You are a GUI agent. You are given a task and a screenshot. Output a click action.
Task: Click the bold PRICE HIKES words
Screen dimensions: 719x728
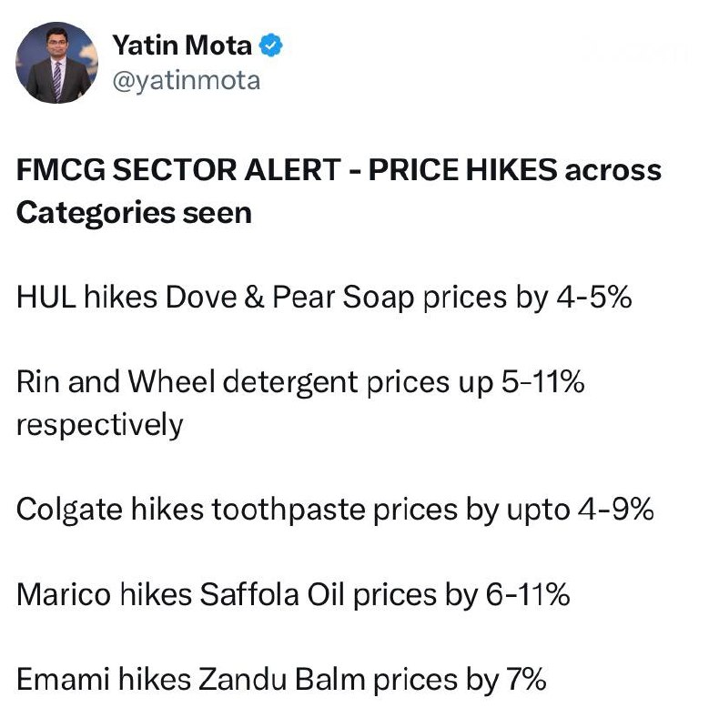point(462,169)
